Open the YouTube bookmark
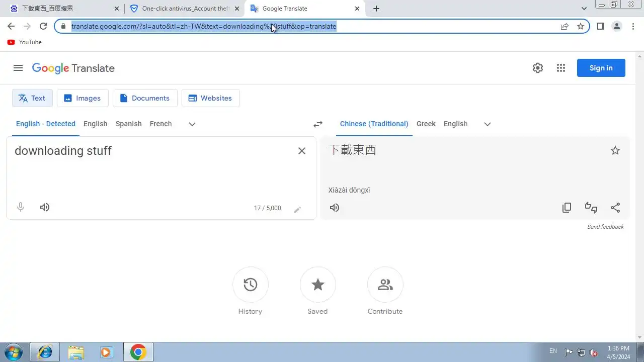Screen dimensions: 644x362 (25, 42)
